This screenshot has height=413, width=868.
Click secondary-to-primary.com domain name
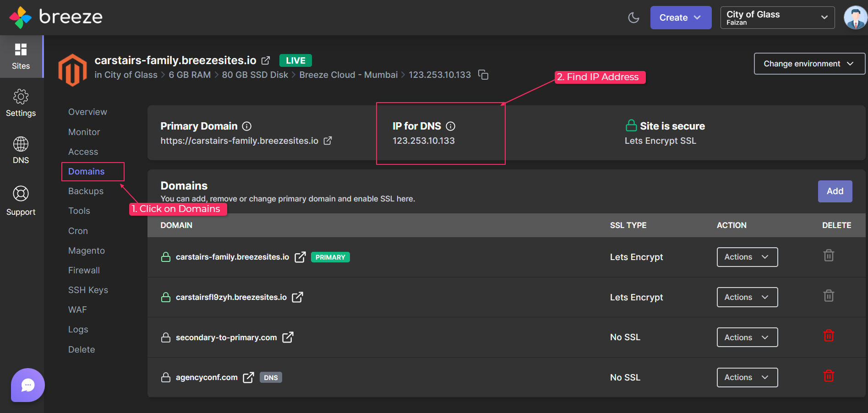(226, 337)
